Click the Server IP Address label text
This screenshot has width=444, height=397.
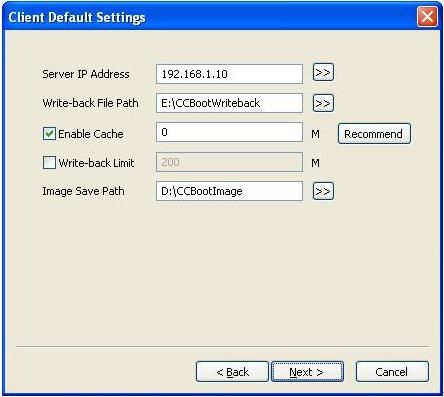pyautogui.click(x=86, y=74)
